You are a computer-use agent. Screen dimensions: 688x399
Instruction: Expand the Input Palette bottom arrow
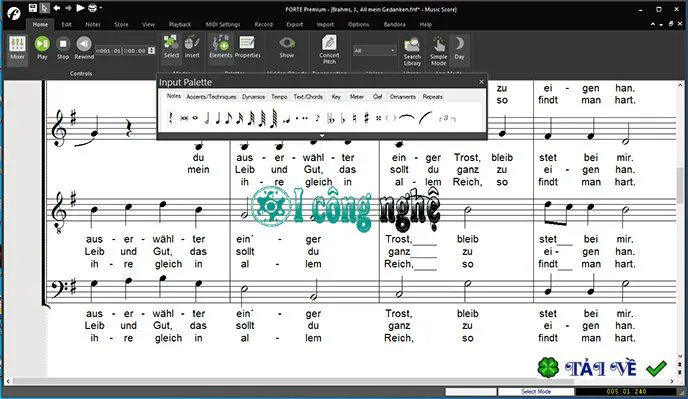322,136
